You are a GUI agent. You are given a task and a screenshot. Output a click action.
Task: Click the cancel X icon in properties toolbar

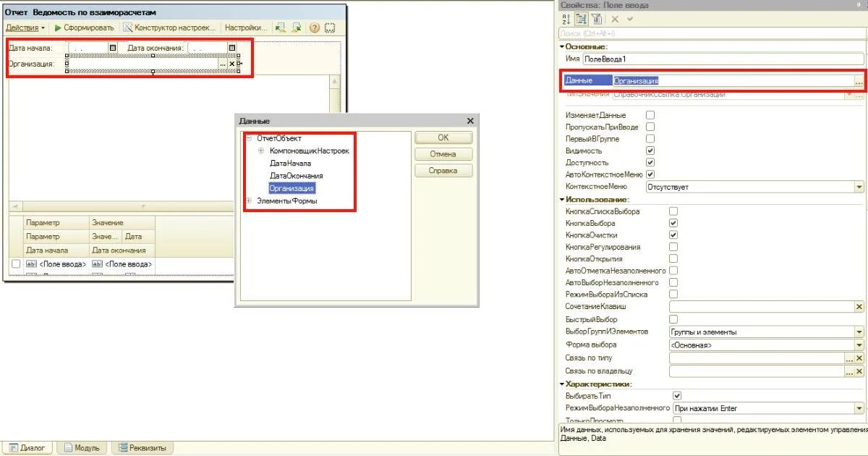(x=615, y=19)
